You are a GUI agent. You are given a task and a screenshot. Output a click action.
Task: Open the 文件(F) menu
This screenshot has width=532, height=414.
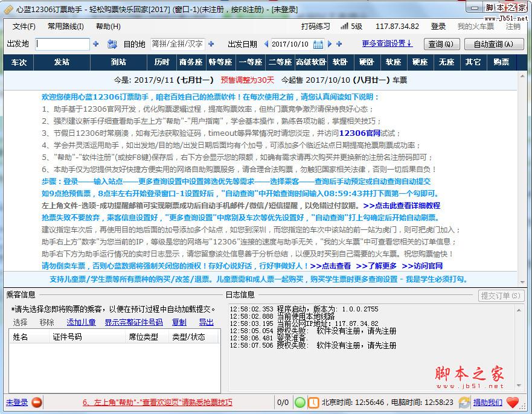pyautogui.click(x=24, y=27)
